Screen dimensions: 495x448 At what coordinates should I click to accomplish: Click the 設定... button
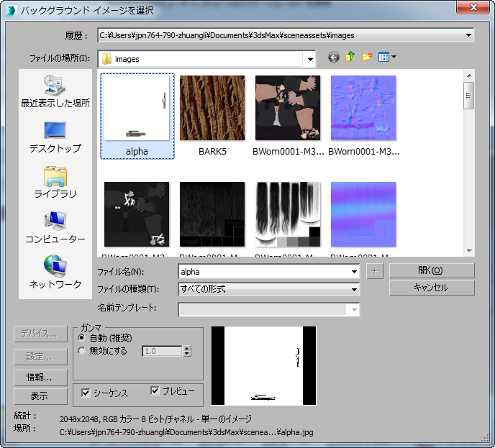[x=40, y=357]
